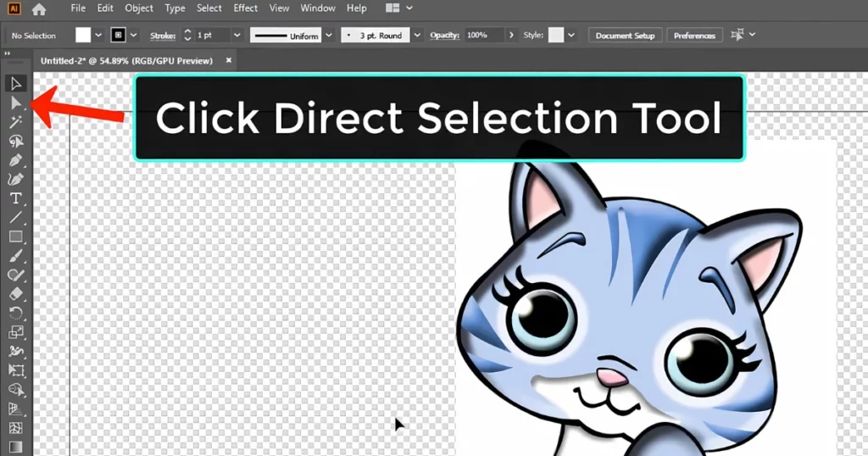
Task: Open the Type menu
Action: pyautogui.click(x=175, y=8)
